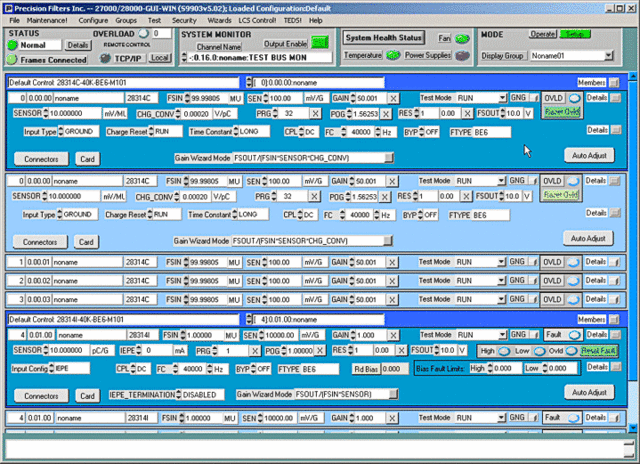Step the Channel Name selector in System Monitor
The width and height of the screenshot is (640, 464).
pyautogui.click(x=184, y=58)
